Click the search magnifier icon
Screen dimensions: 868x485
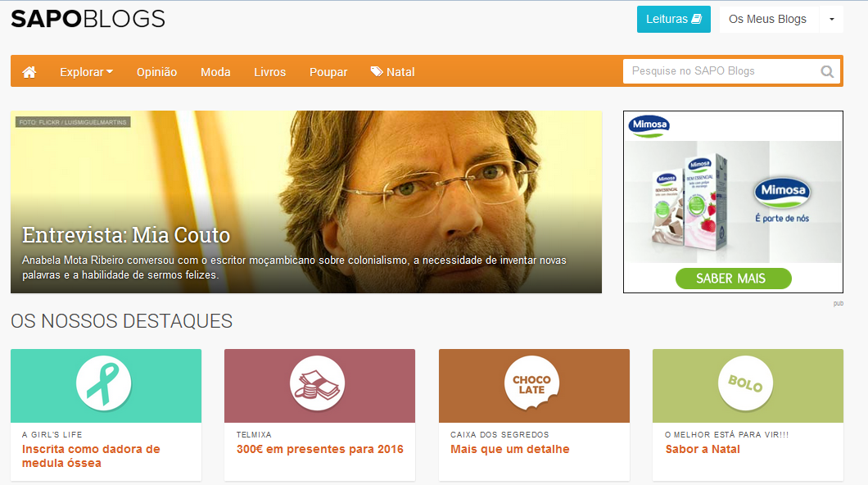coord(827,71)
